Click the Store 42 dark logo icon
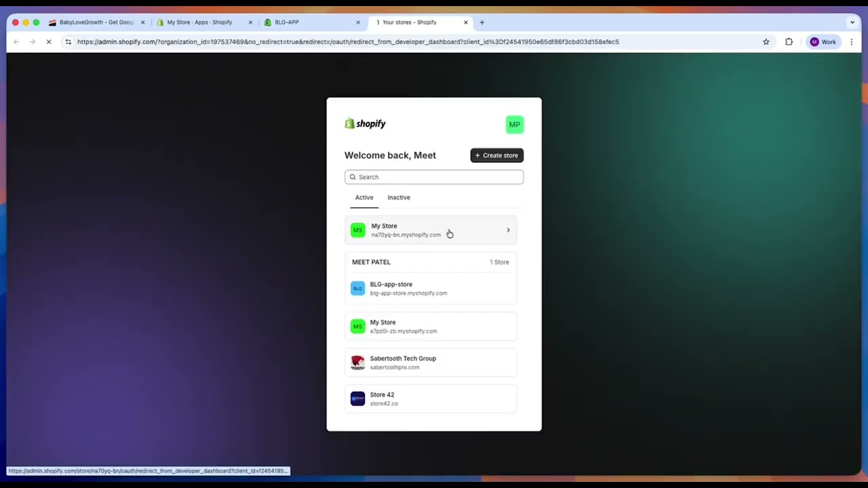This screenshot has width=868, height=488. 357,399
